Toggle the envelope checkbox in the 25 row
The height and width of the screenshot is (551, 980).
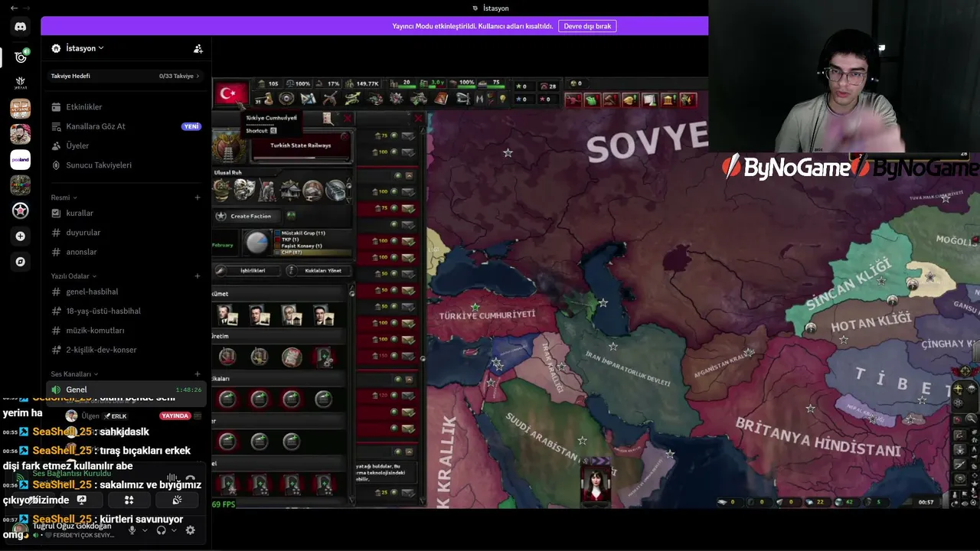coord(408,492)
